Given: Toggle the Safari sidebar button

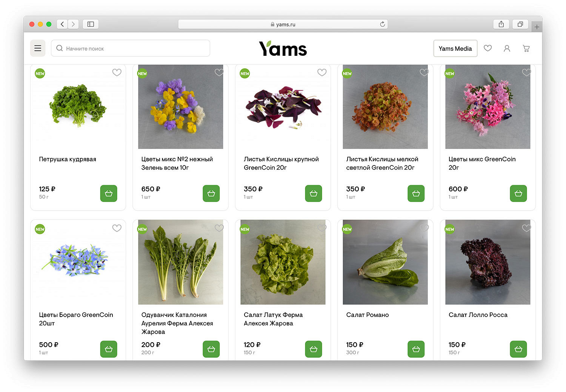Looking at the screenshot, I should pos(91,24).
